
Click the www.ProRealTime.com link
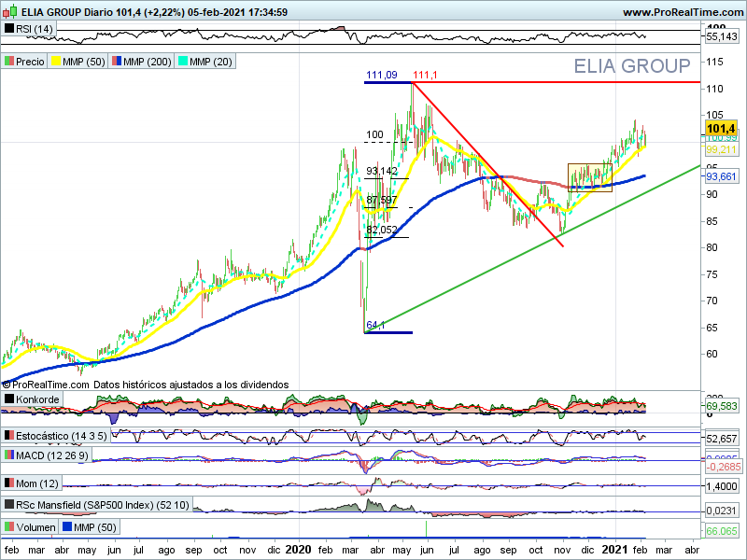684,12
